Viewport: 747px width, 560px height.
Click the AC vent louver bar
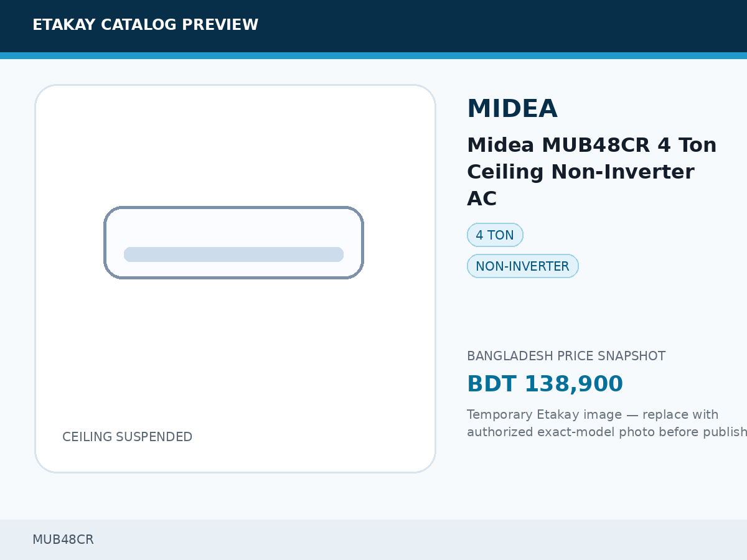[x=233, y=254]
